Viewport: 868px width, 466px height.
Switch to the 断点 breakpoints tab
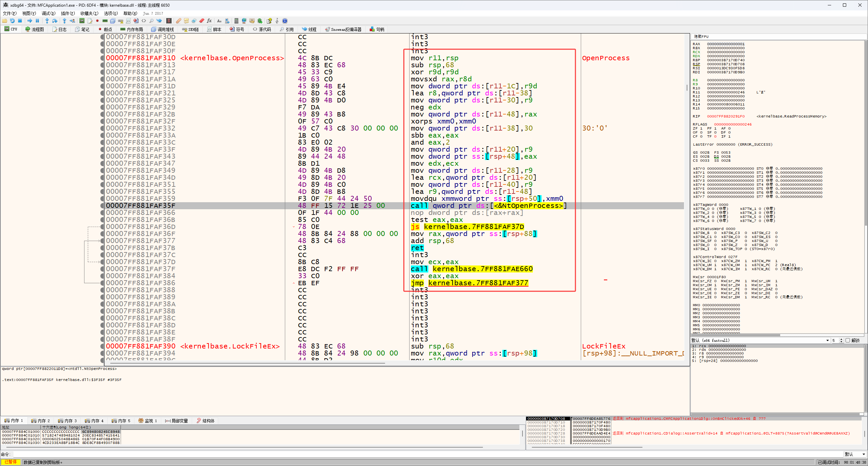pos(105,29)
